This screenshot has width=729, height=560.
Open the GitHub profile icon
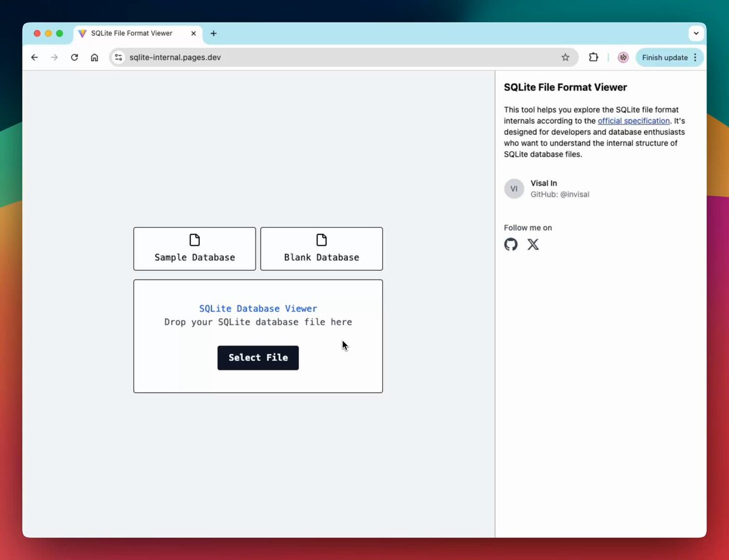point(511,244)
